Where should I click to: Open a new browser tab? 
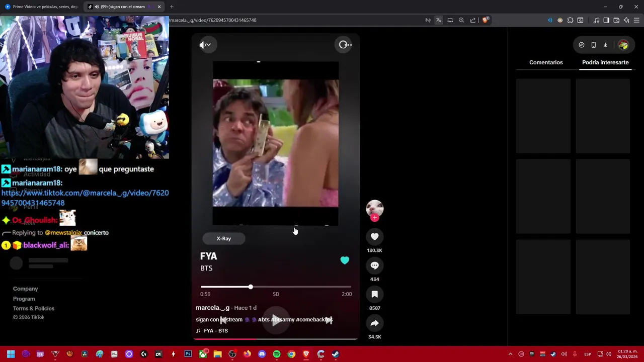(172, 7)
